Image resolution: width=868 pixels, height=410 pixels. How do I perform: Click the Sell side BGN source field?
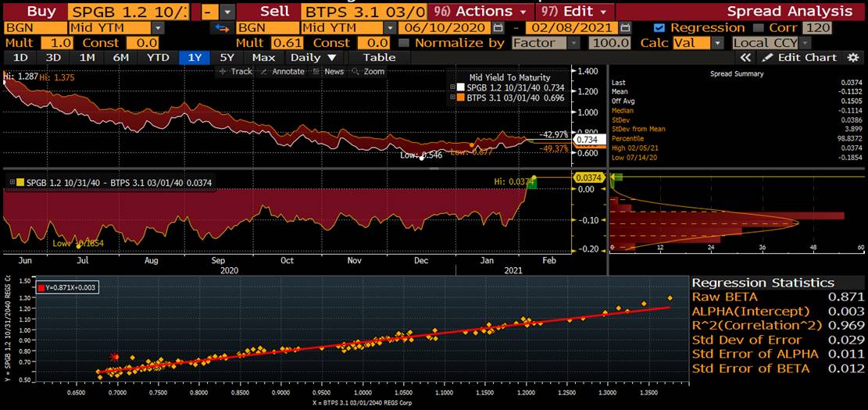[268, 28]
